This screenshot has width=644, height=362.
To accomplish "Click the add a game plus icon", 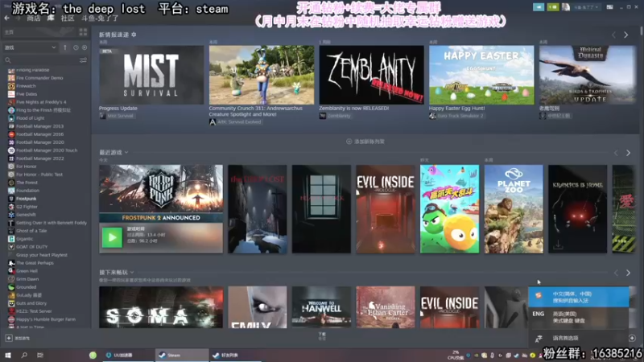I will coord(9,338).
